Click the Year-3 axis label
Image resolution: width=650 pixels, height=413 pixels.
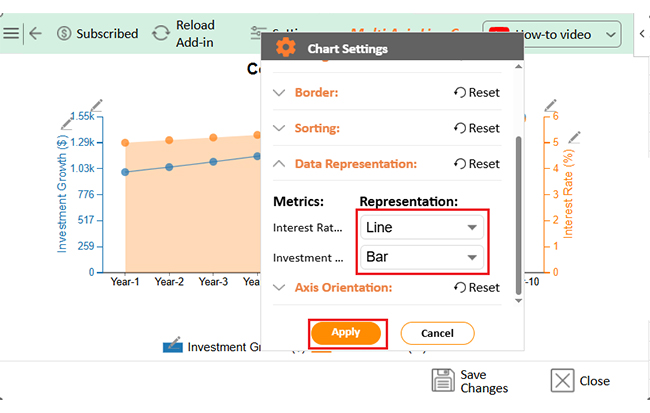213,282
